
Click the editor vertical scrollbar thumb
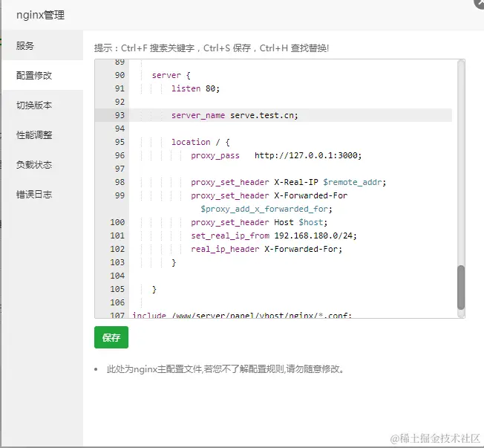[460, 287]
